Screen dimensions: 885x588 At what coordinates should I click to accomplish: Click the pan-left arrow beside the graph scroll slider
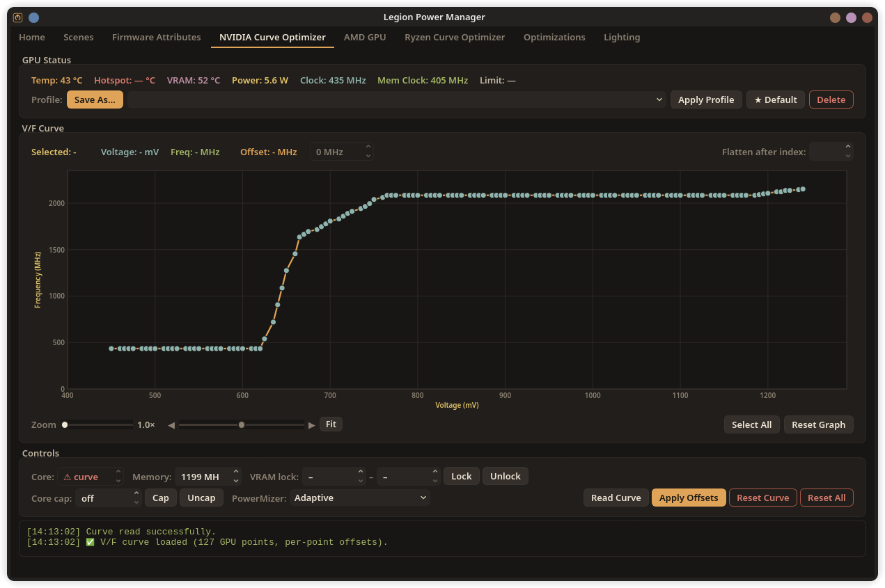[x=171, y=425]
